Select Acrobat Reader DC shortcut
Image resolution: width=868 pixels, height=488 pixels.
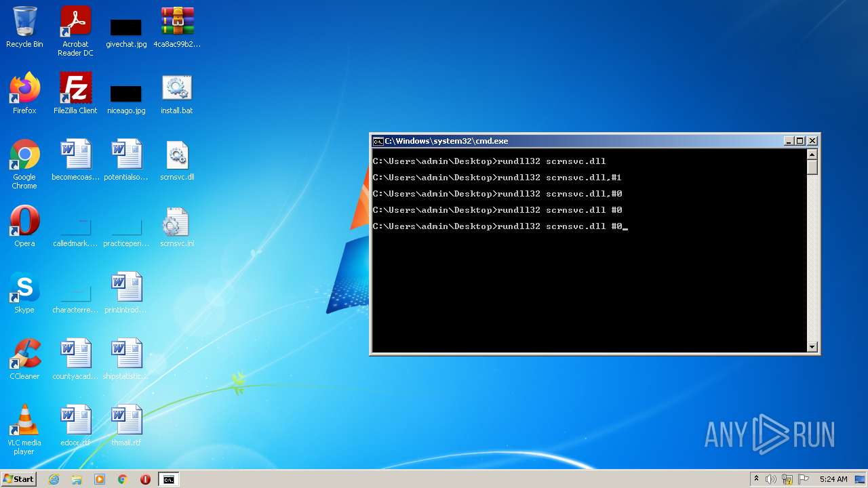pos(75,30)
